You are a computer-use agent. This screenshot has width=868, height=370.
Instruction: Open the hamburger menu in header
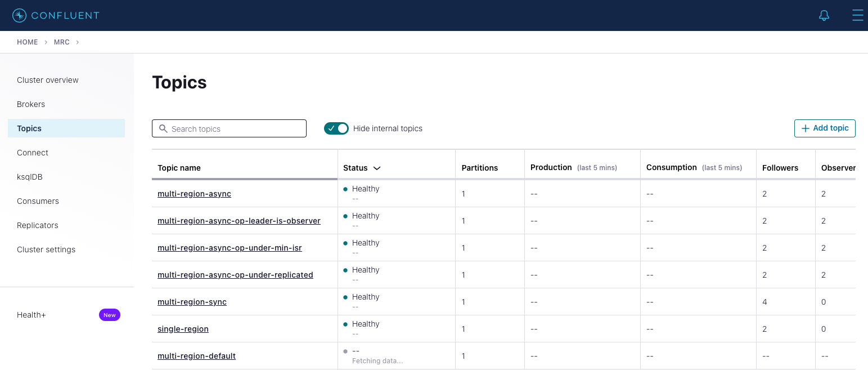click(x=857, y=16)
